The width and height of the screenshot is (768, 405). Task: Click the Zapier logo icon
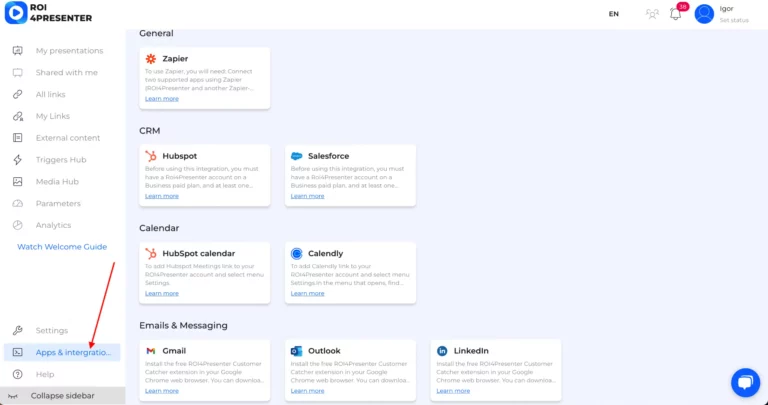coord(151,59)
